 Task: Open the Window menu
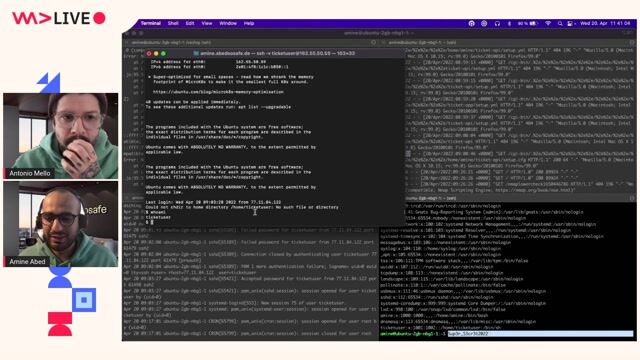coord(228,23)
